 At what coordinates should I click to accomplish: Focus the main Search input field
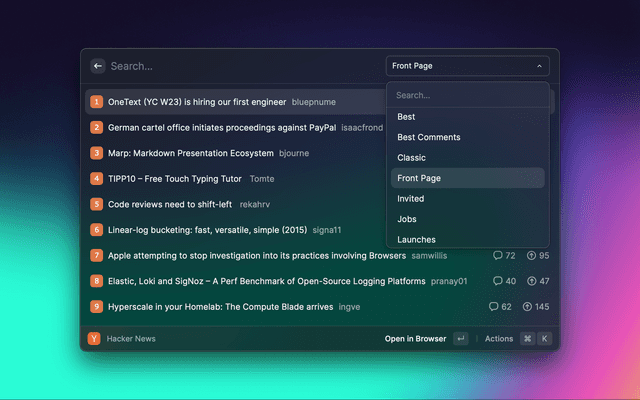240,66
